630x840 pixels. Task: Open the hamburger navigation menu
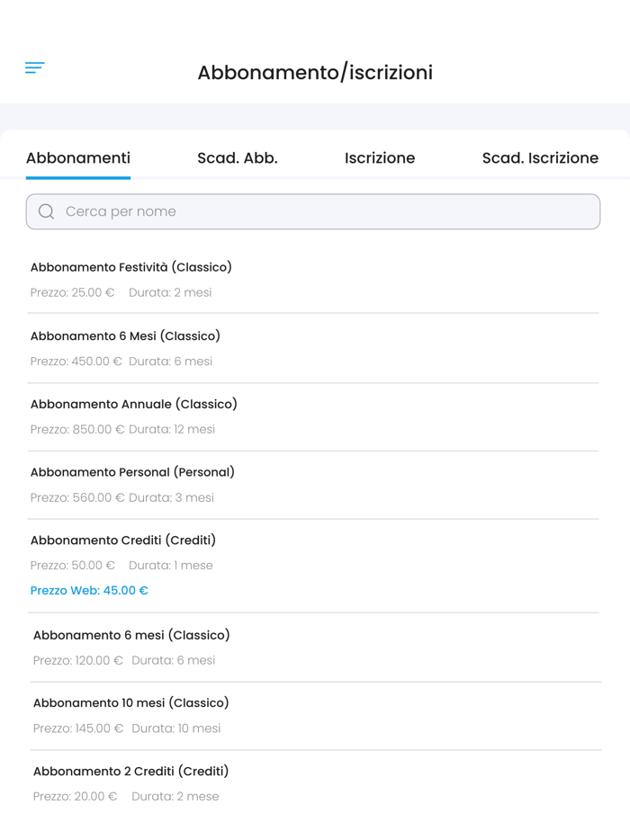pos(34,67)
